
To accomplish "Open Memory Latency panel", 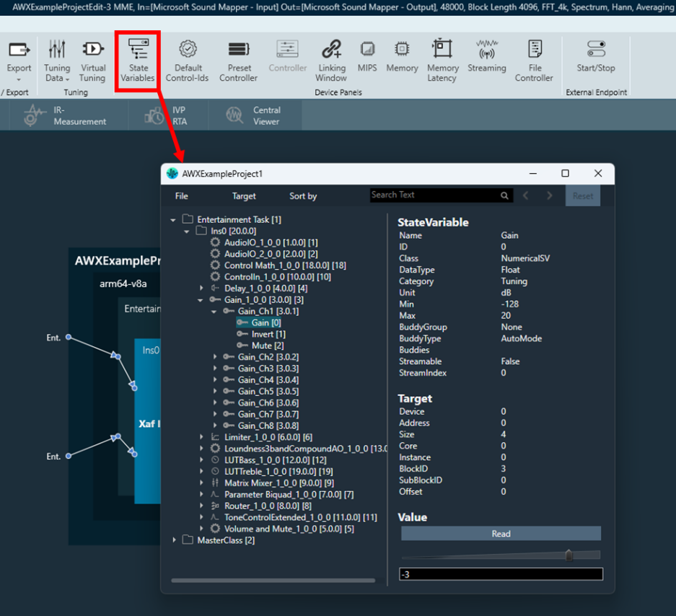I will tap(442, 61).
